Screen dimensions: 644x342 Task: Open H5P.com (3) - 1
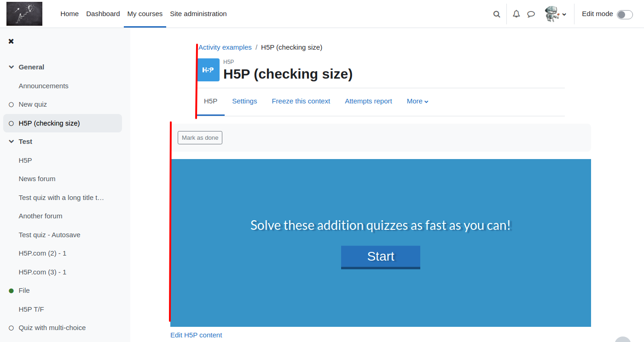click(x=43, y=272)
